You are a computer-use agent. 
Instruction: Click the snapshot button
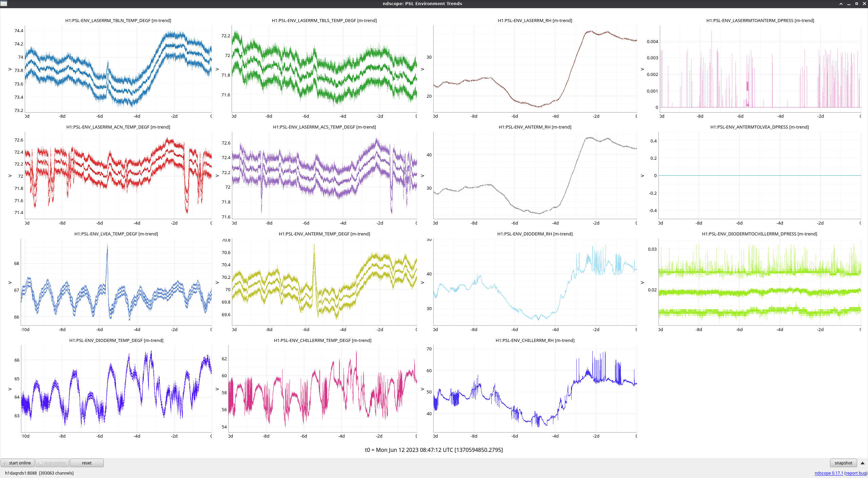click(x=843, y=463)
